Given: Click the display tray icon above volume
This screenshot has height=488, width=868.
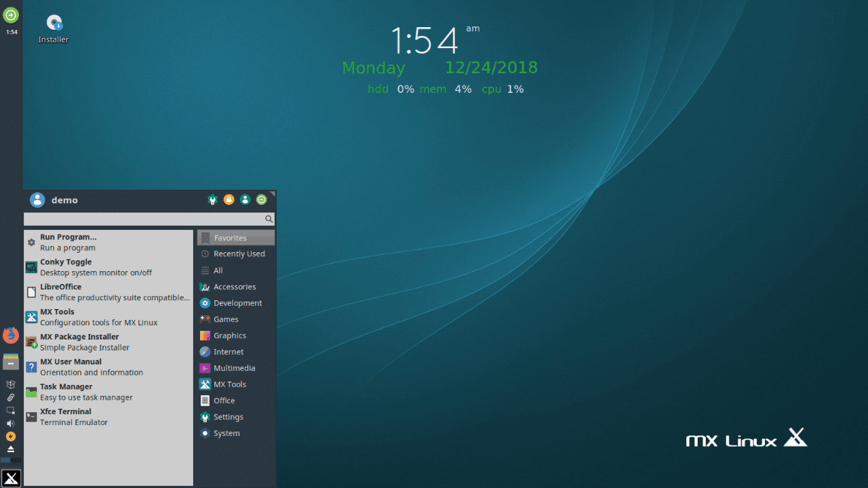Looking at the screenshot, I should click(x=11, y=410).
